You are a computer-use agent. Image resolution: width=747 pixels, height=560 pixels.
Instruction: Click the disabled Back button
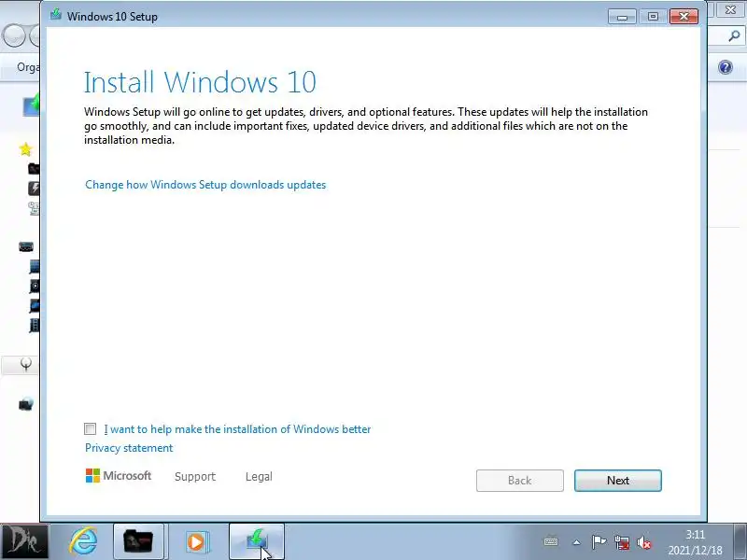520,481
